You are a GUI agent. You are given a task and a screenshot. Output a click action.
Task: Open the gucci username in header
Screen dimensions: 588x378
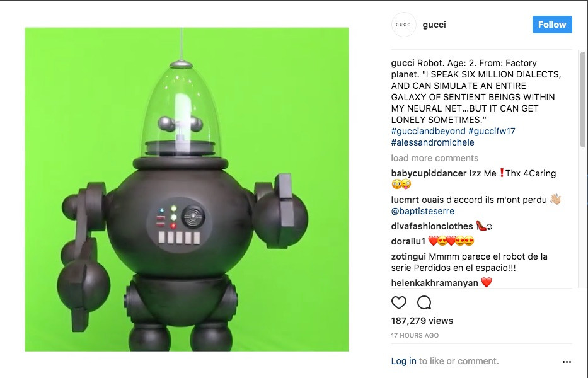434,25
